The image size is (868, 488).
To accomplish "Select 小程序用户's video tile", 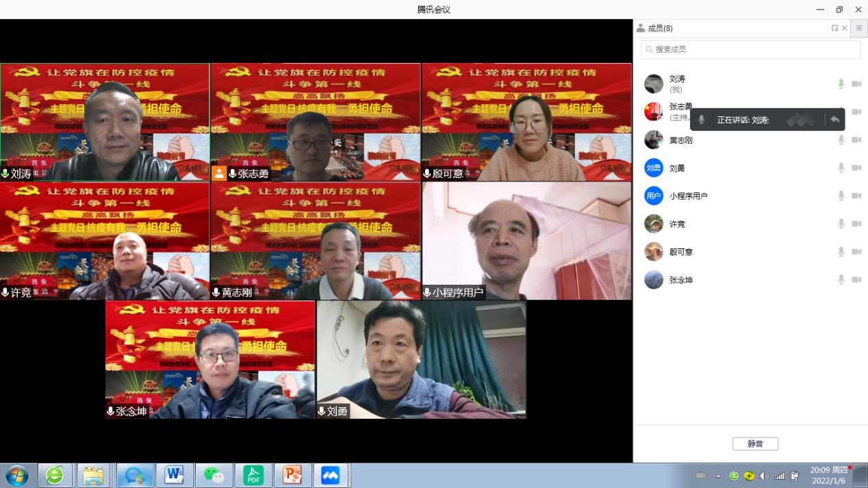I will pyautogui.click(x=526, y=240).
